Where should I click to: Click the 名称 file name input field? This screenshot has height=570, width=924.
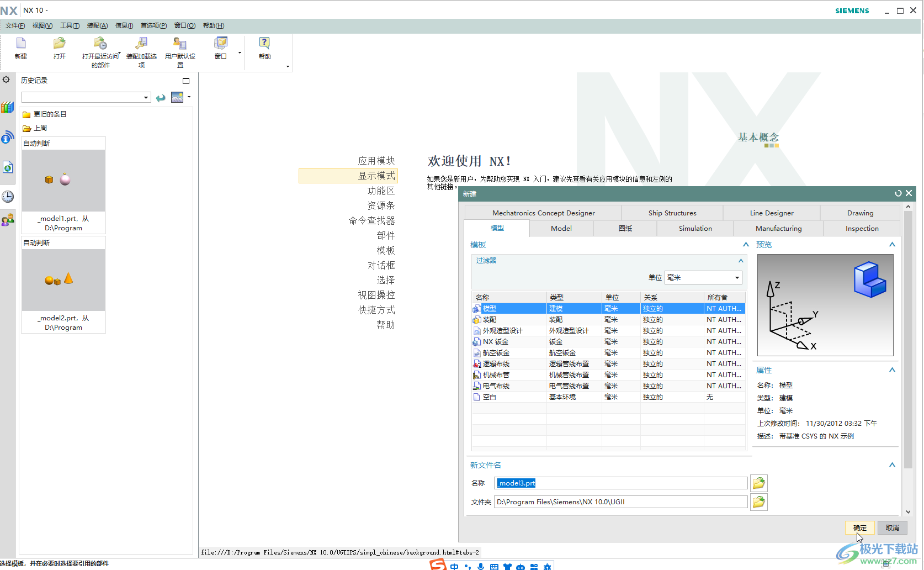pyautogui.click(x=621, y=483)
